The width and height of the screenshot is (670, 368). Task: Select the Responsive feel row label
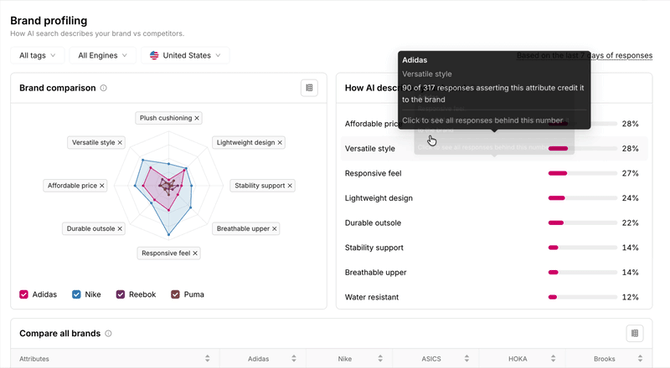[373, 174]
